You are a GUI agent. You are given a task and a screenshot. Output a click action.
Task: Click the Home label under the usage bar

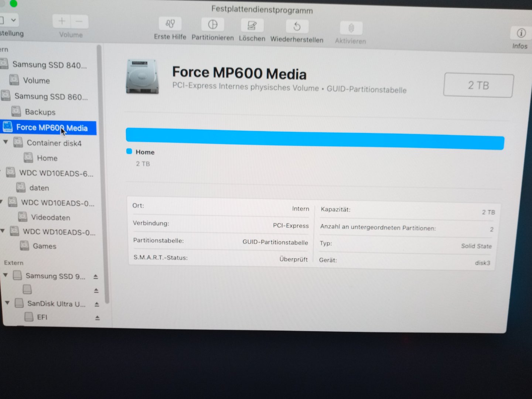click(145, 152)
